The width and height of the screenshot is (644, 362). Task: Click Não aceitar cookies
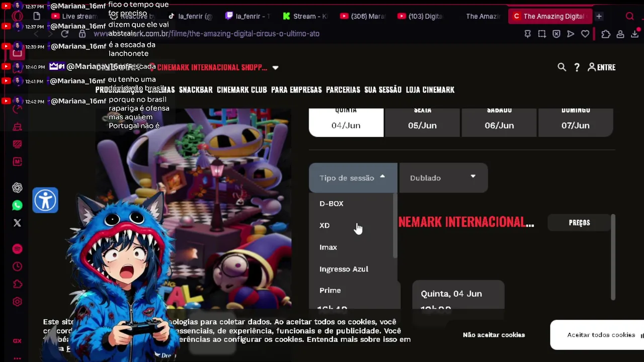click(494, 335)
